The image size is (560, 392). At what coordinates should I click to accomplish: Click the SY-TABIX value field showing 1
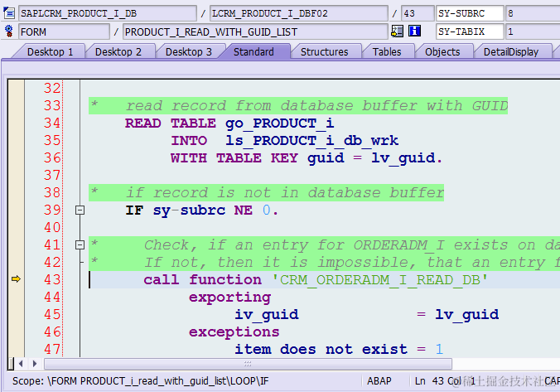pos(532,31)
